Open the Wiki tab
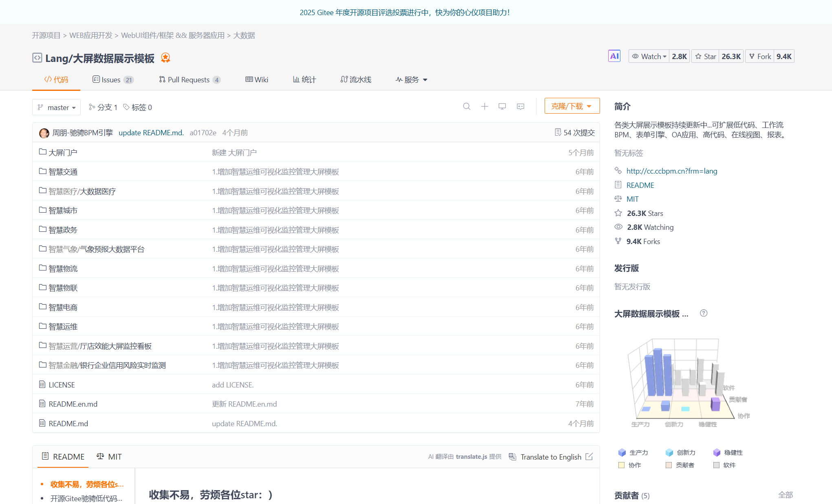832x504 pixels. (256, 79)
